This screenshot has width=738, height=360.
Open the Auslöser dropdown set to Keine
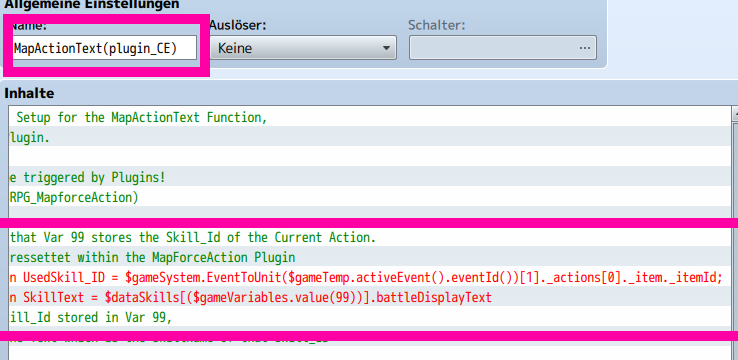(x=303, y=48)
